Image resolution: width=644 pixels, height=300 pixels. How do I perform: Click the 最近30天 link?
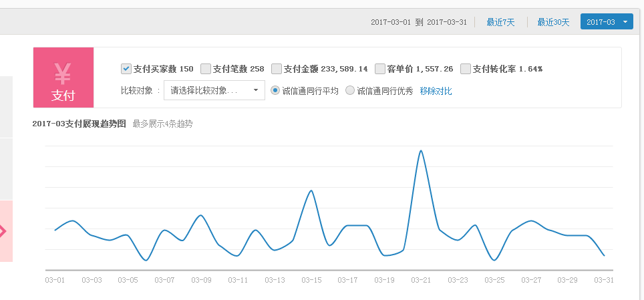553,22
